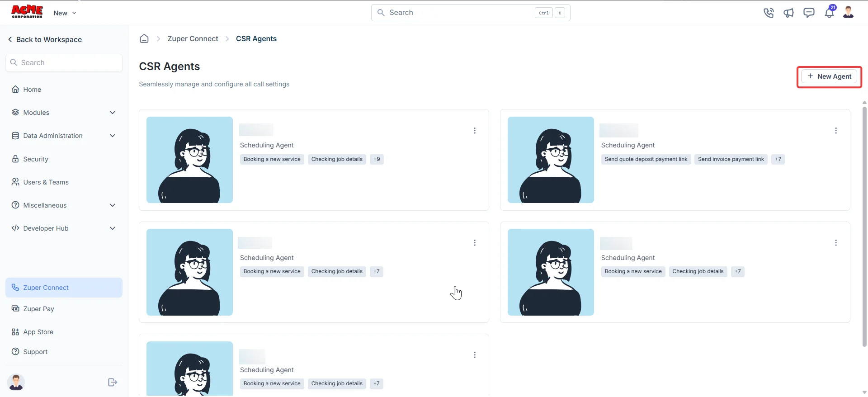Click the ACME Corporation logo
The width and height of the screenshot is (868, 397).
[27, 12]
